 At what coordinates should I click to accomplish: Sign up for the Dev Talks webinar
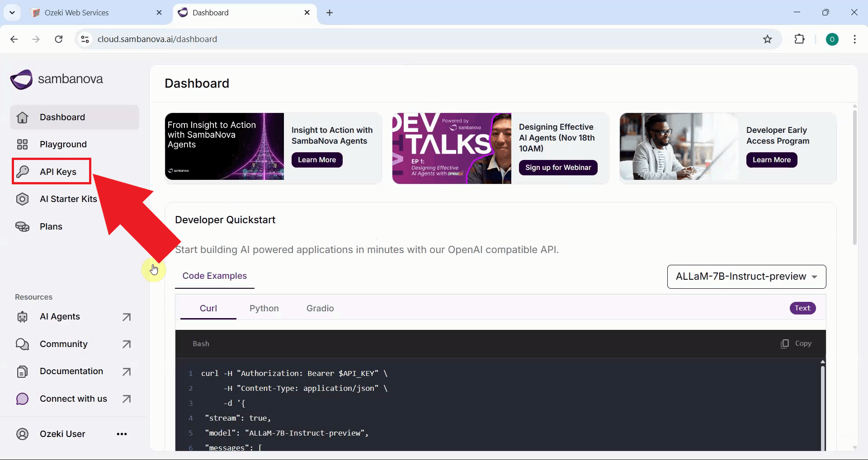pyautogui.click(x=558, y=167)
